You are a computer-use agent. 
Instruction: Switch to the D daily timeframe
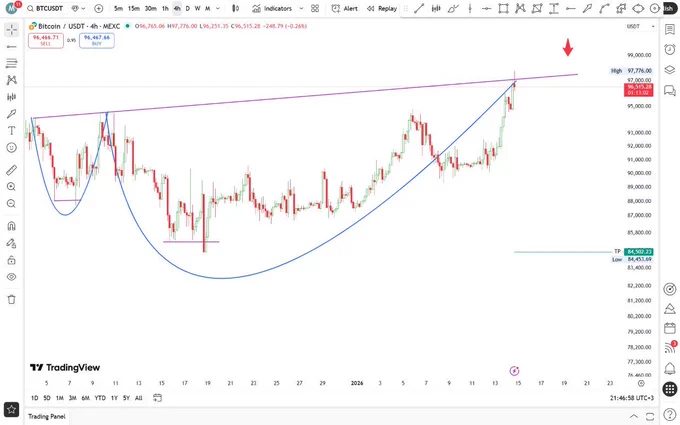click(187, 8)
